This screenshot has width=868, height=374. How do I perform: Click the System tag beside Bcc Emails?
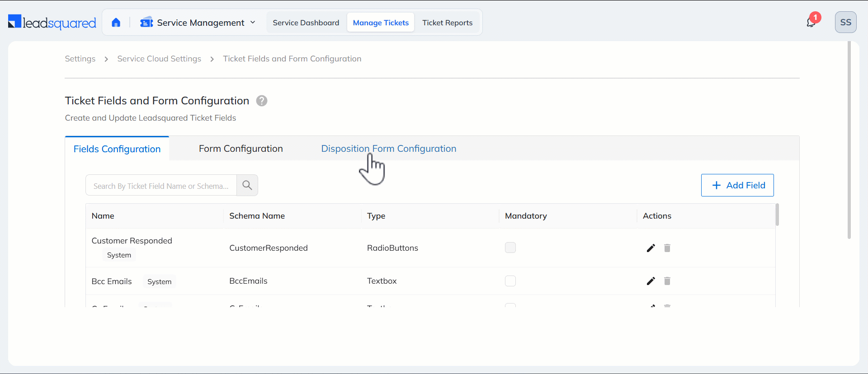click(x=160, y=281)
